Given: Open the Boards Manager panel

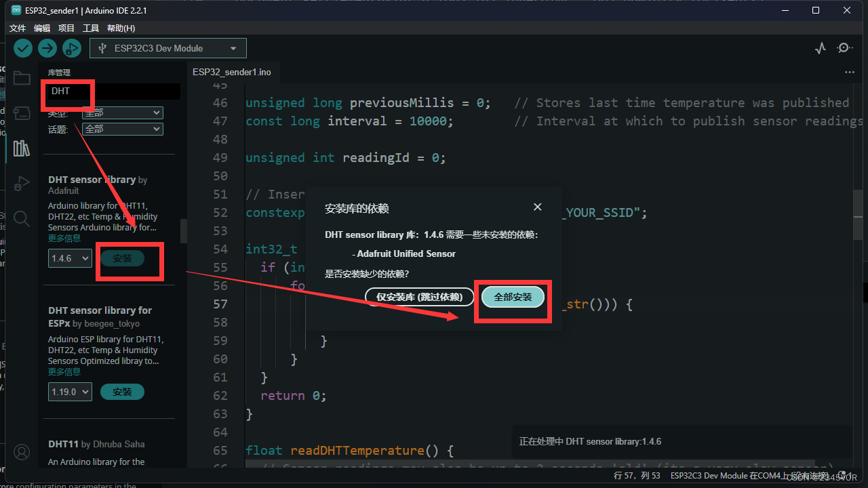Looking at the screenshot, I should [x=22, y=113].
